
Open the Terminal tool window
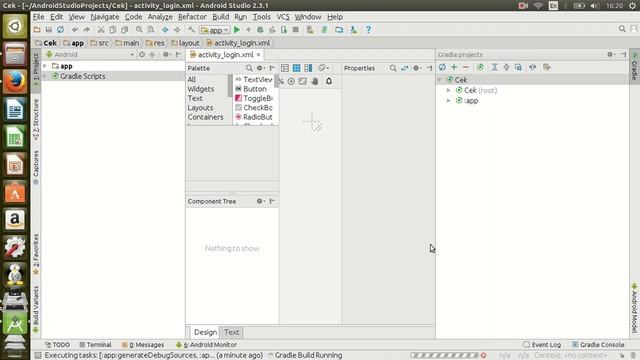(95, 344)
